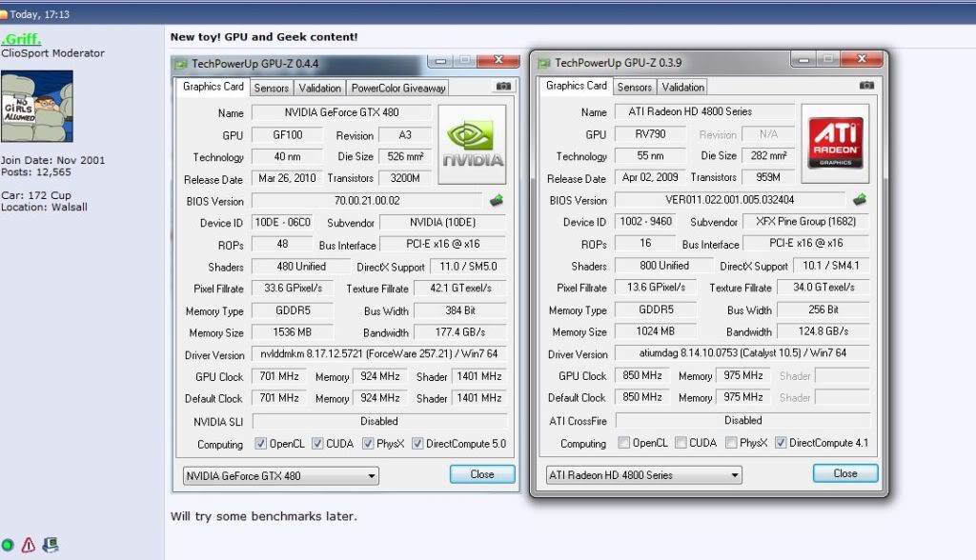Image resolution: width=976 pixels, height=560 pixels.
Task: Click the computer IP icon at bottom left
Action: coord(50,545)
